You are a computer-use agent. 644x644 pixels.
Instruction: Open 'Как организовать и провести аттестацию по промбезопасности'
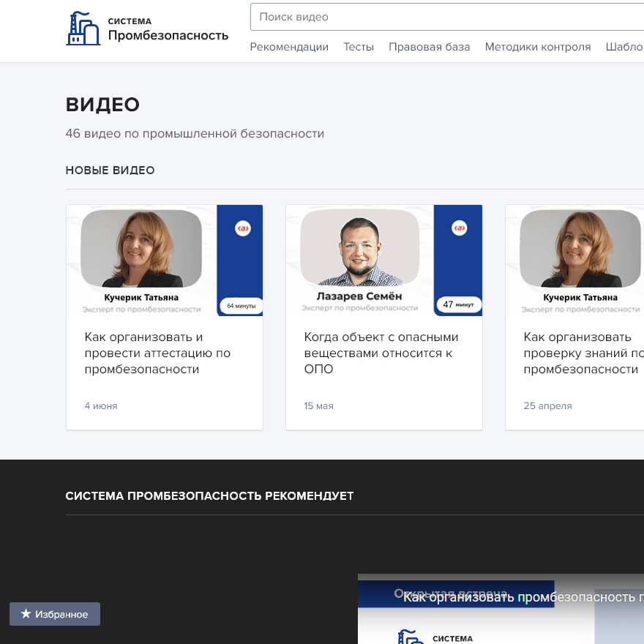(x=157, y=353)
